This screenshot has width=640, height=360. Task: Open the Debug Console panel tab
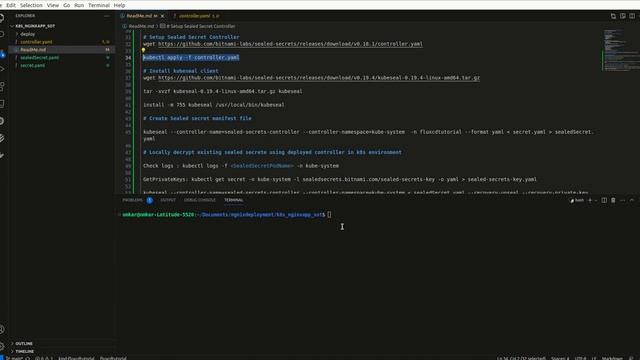tap(200, 200)
